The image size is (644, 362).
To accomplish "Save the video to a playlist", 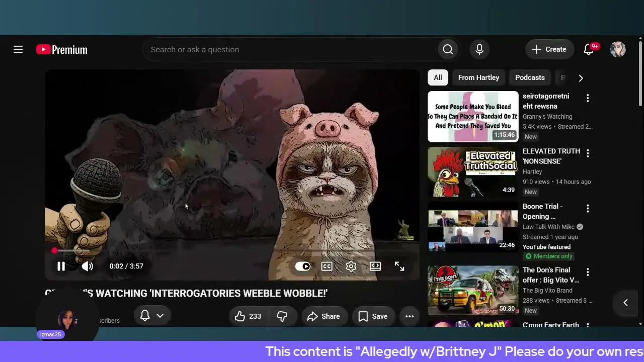I will [x=373, y=316].
